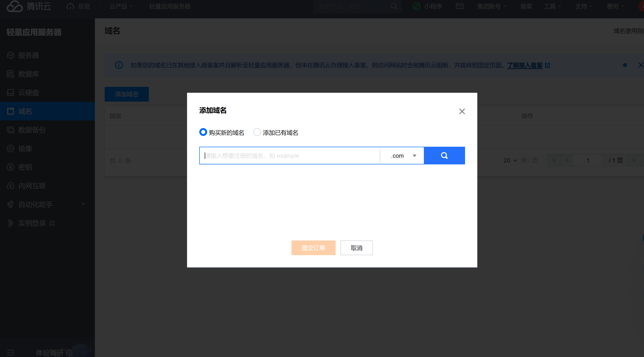644x357 pixels.
Task: Expand the 费用 menu
Action: [615, 6]
